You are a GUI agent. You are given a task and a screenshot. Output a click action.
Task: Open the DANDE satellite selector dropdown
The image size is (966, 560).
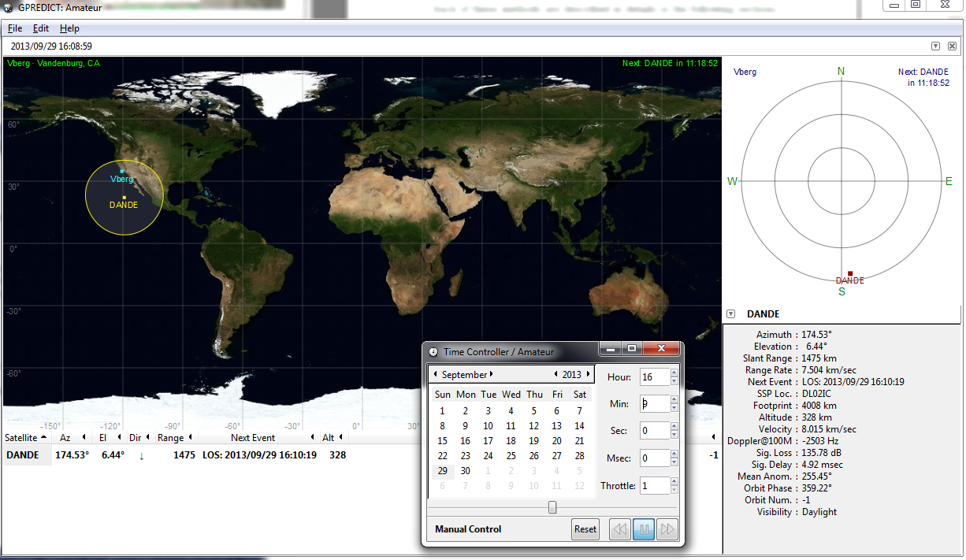click(731, 314)
